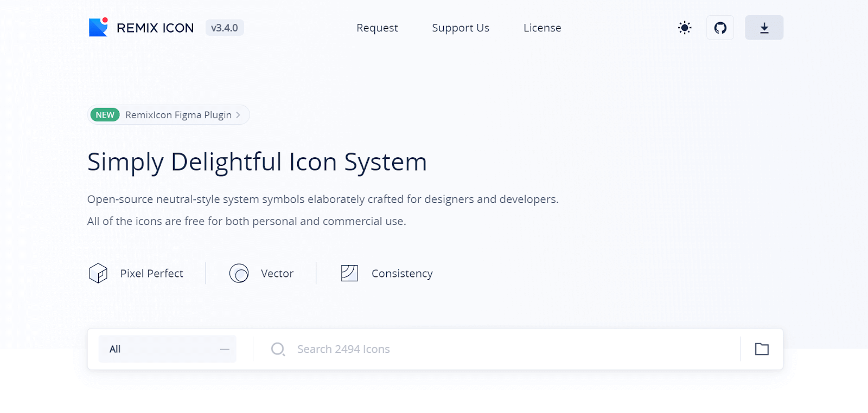Viewport: 868px width, 413px height.
Task: Open the GitHub repository icon
Action: 720,28
